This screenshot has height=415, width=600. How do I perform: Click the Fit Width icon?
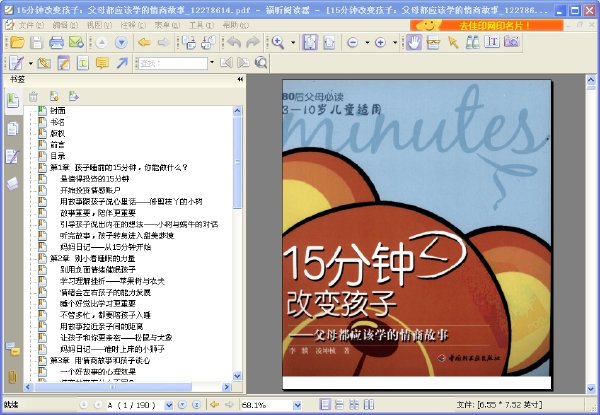(x=329, y=42)
